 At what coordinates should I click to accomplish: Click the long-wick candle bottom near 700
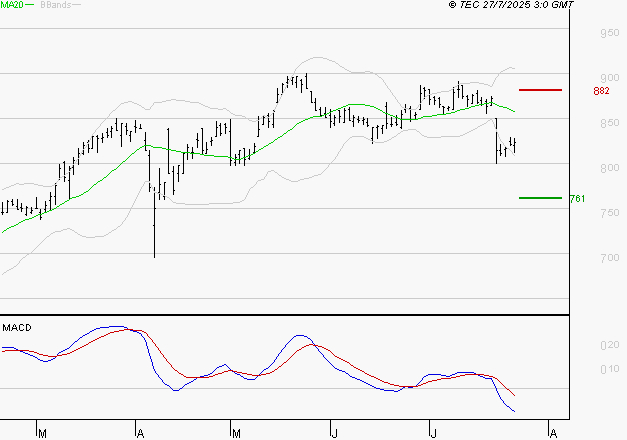pos(154,254)
